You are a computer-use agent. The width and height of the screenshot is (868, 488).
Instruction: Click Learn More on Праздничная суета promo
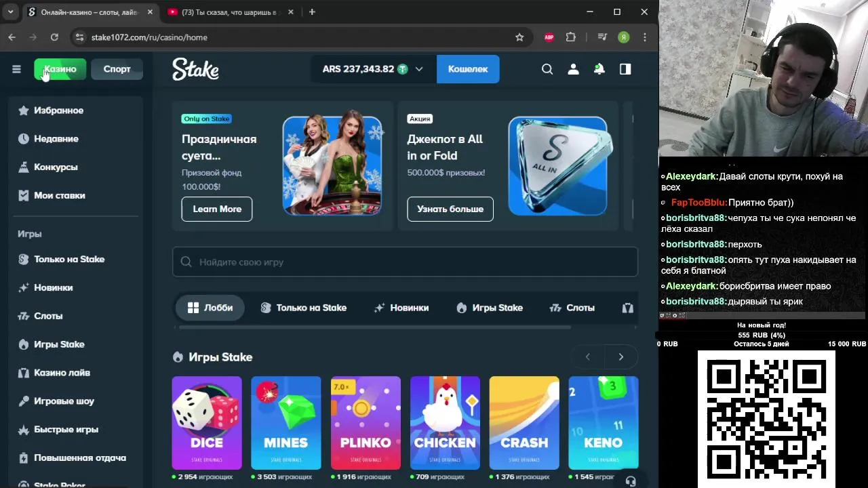point(217,209)
